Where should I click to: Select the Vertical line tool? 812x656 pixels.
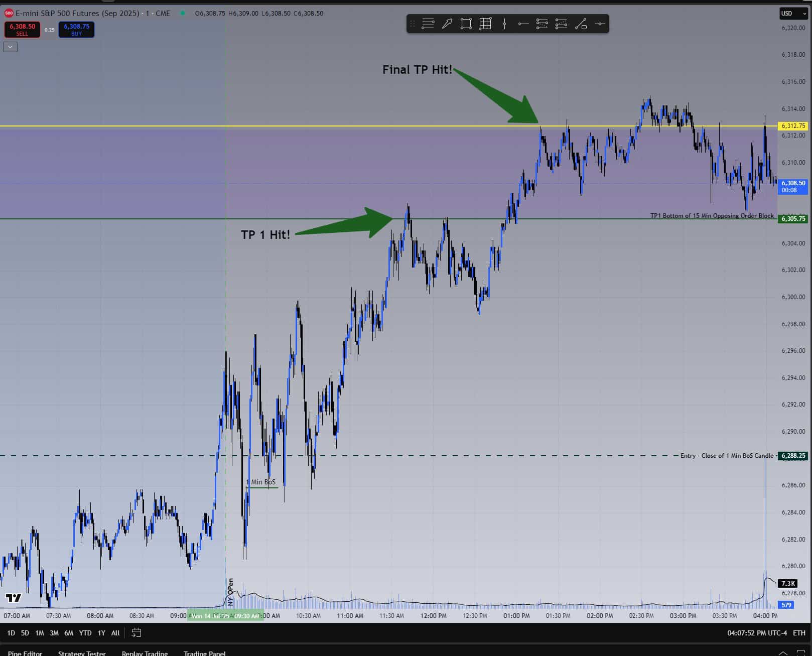504,24
